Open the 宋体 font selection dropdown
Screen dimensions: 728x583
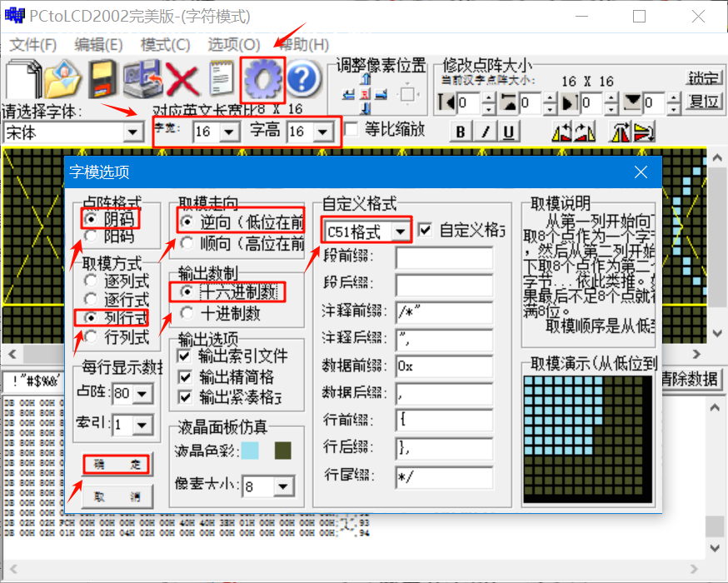coord(133,131)
